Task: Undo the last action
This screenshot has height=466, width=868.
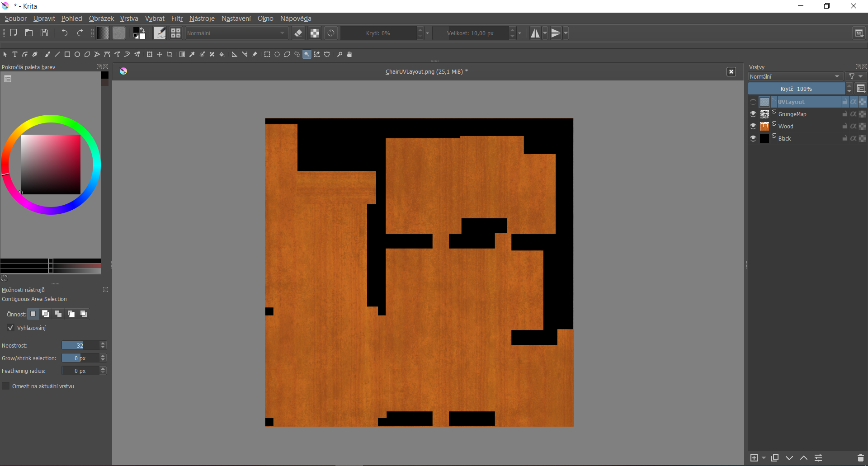Action: [x=65, y=33]
